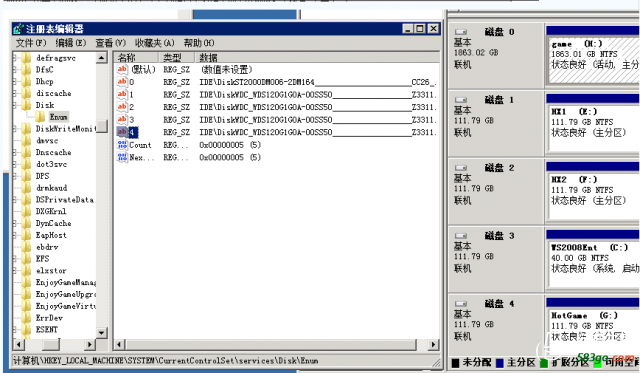This screenshot has width=640, height=373.
Task: Select the game (H:) partition
Action: click(x=594, y=59)
